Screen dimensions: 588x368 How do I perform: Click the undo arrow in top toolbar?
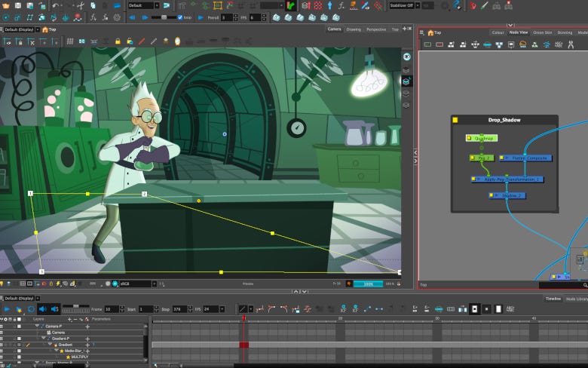57,6
